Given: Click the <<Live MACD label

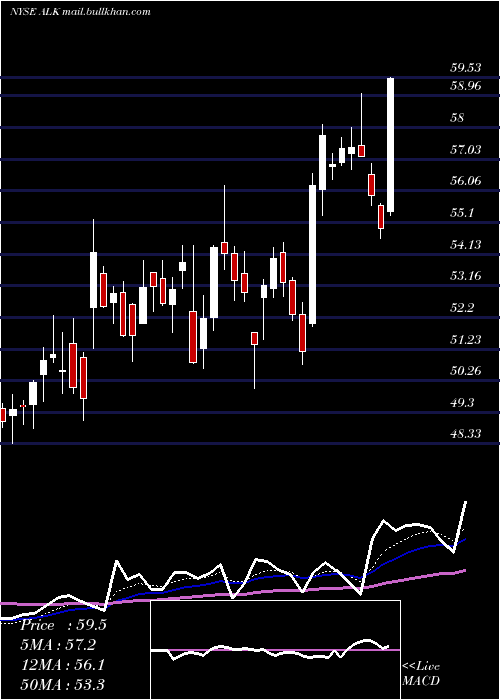Looking at the screenshot, I should 421,674.
